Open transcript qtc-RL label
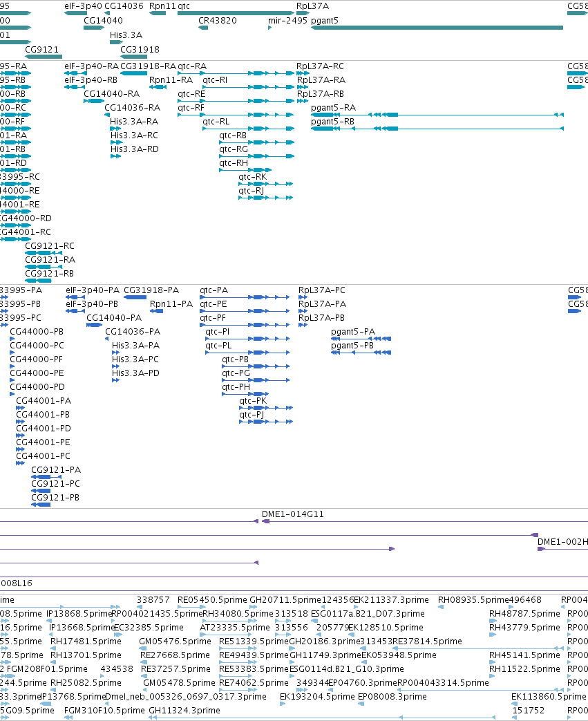 (x=216, y=122)
